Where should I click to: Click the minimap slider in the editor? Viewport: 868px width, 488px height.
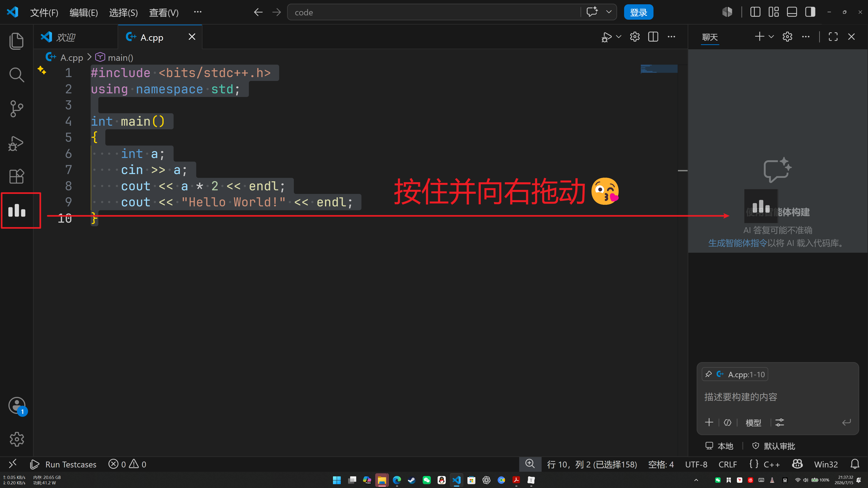(659, 69)
